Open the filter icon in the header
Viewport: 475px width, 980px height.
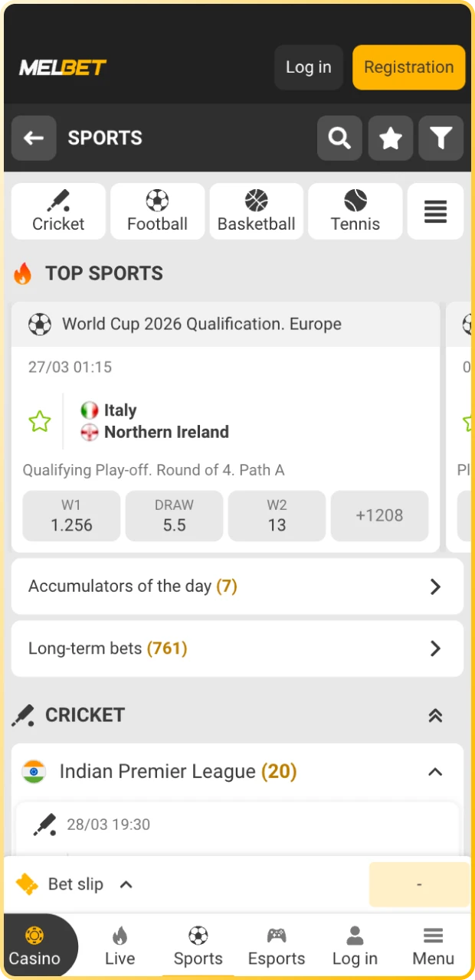coord(441,138)
